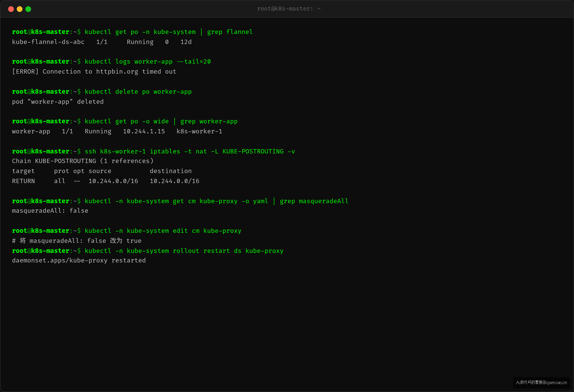Click the 'kubectl -n kube-system edit cm kube-proxy' command
This screenshot has width=574, height=392.
click(163, 231)
